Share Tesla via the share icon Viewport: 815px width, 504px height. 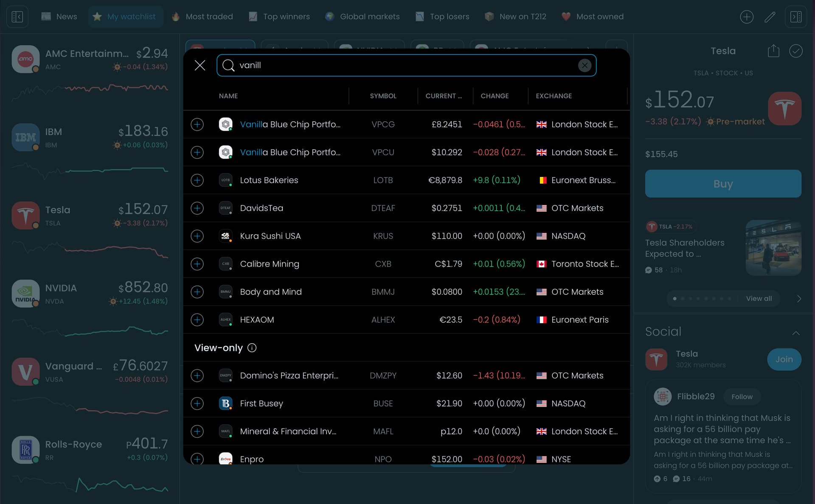pos(773,51)
